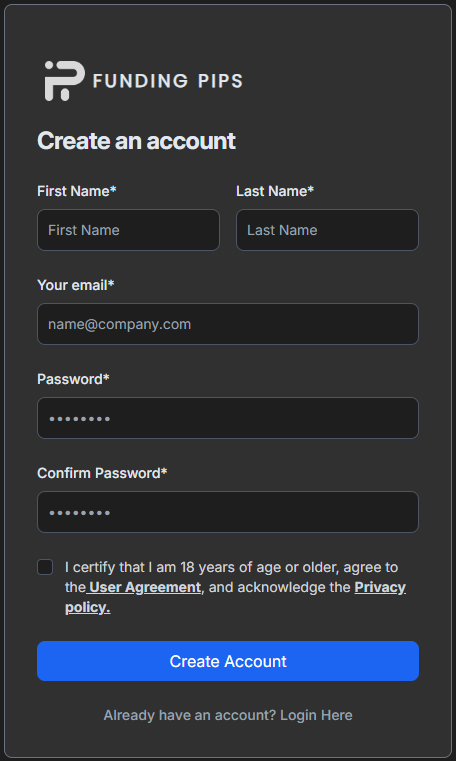
Task: Click the "Create an account" heading
Action: (136, 141)
